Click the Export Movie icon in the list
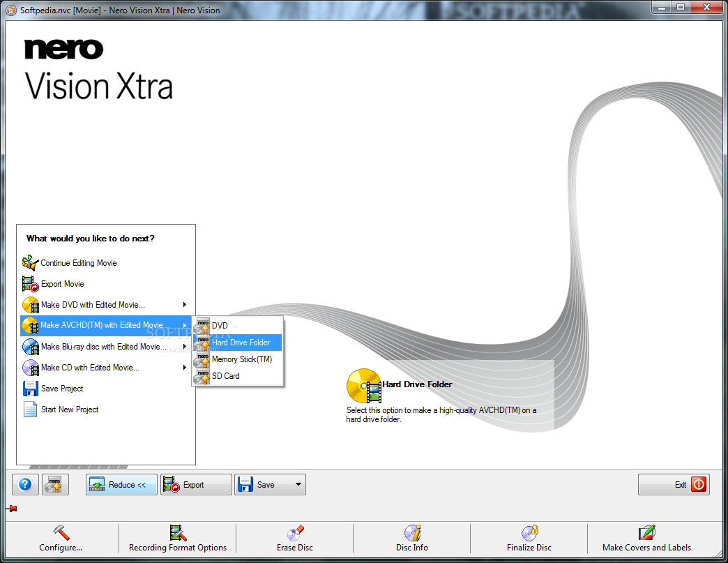Image resolution: width=728 pixels, height=563 pixels. [30, 284]
